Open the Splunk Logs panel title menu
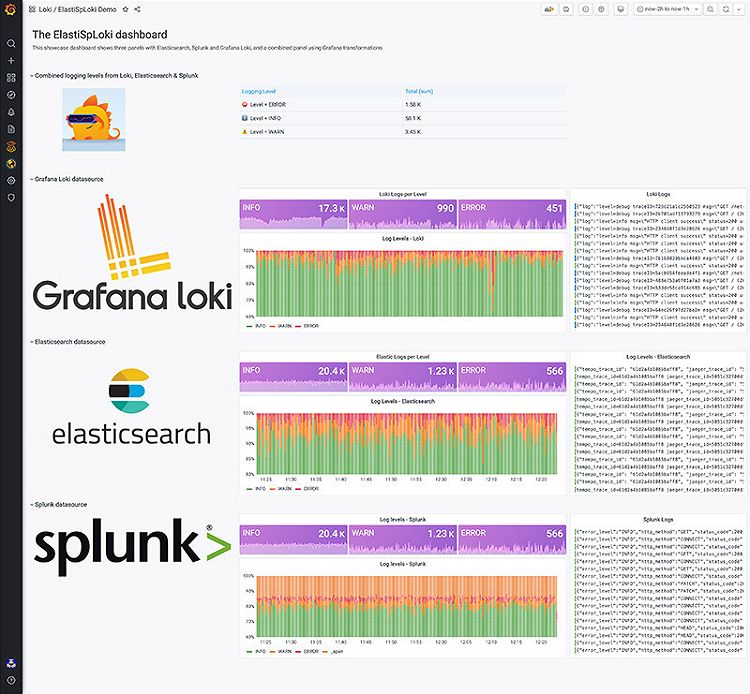The image size is (750, 694). click(x=658, y=519)
